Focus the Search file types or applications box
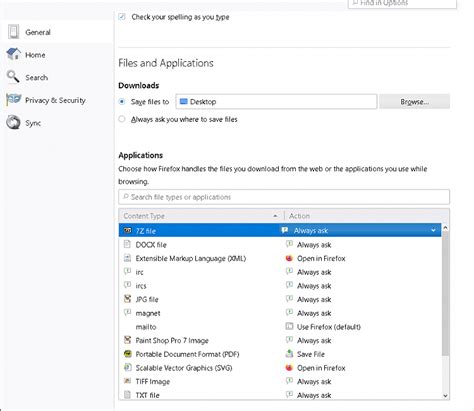Image resolution: width=474 pixels, height=411 pixels. click(x=284, y=197)
